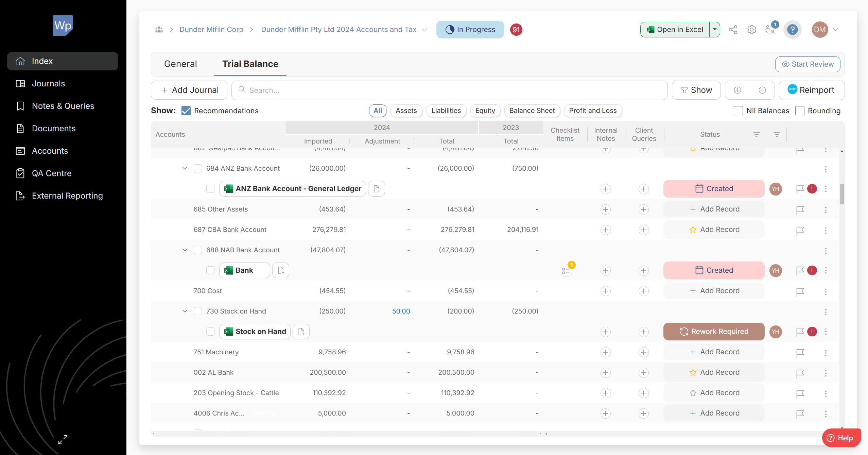The height and width of the screenshot is (455, 868).
Task: Tick checkbox beside Bank workpaper
Action: pos(210,270)
